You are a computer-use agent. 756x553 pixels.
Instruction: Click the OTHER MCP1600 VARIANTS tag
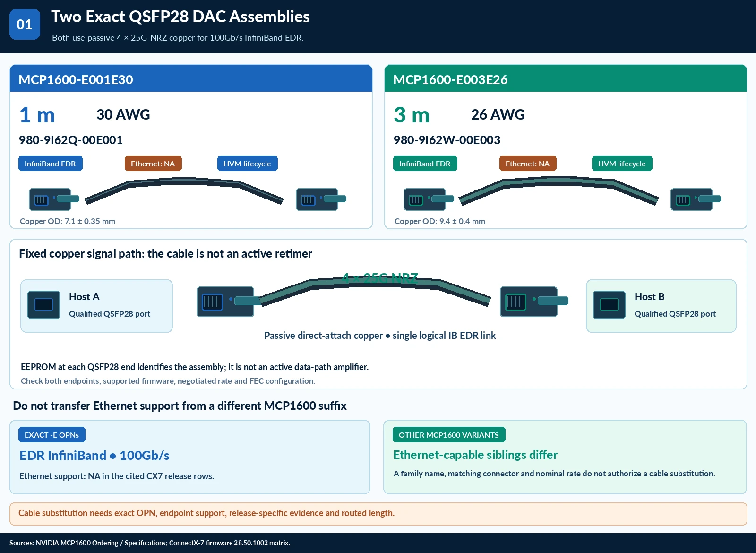tap(449, 435)
